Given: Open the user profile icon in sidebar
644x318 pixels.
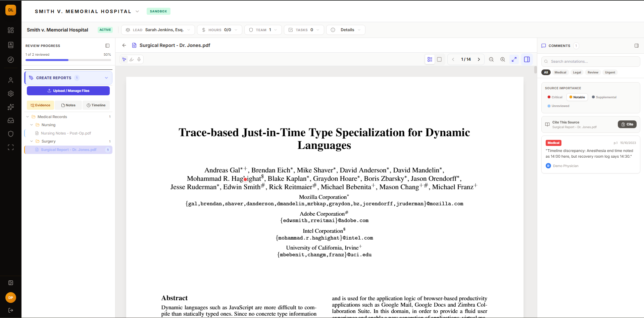Looking at the screenshot, I should (x=11, y=80).
